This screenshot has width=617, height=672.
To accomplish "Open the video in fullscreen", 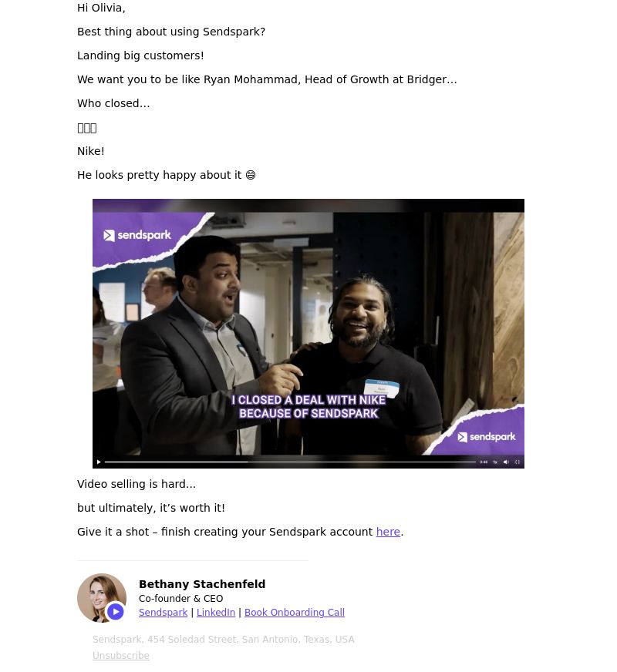I will [x=517, y=462].
